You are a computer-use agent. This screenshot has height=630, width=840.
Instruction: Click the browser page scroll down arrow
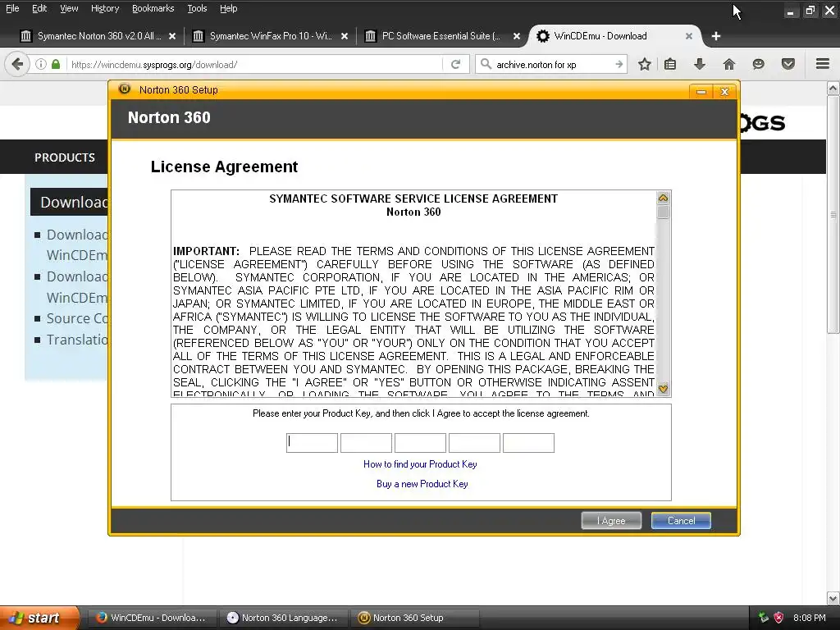coord(833,598)
